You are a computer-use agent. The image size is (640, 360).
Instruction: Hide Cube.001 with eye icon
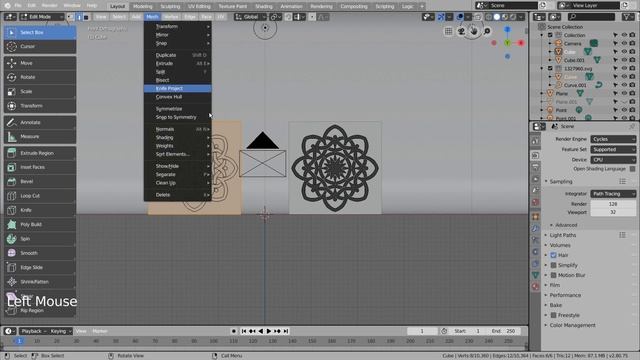pos(624,60)
